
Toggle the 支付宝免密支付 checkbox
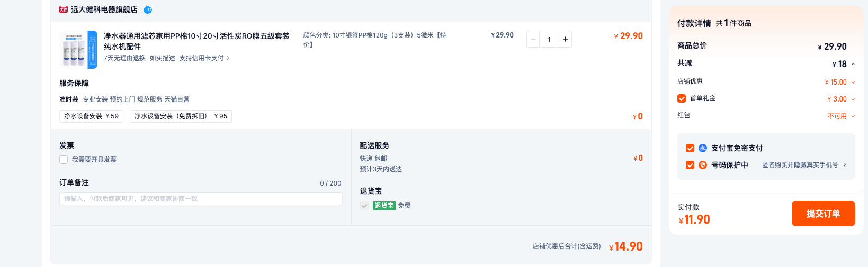click(x=690, y=148)
